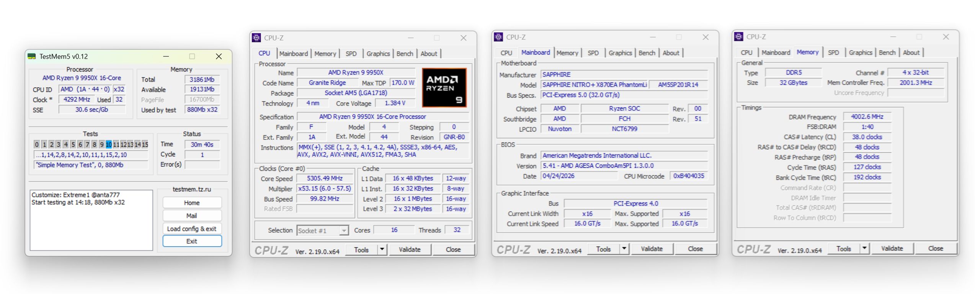980x294 pixels.
Task: Click the Granite Ridge code name field
Action: [x=327, y=83]
